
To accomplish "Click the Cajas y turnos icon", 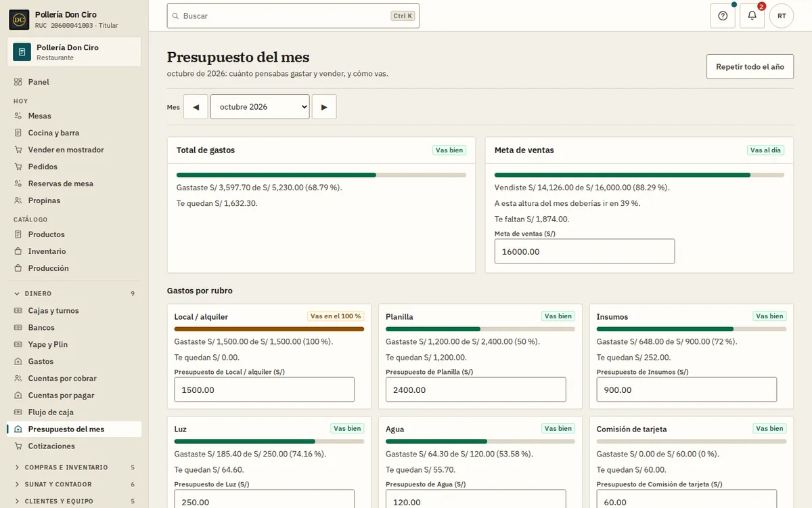I will (x=18, y=311).
